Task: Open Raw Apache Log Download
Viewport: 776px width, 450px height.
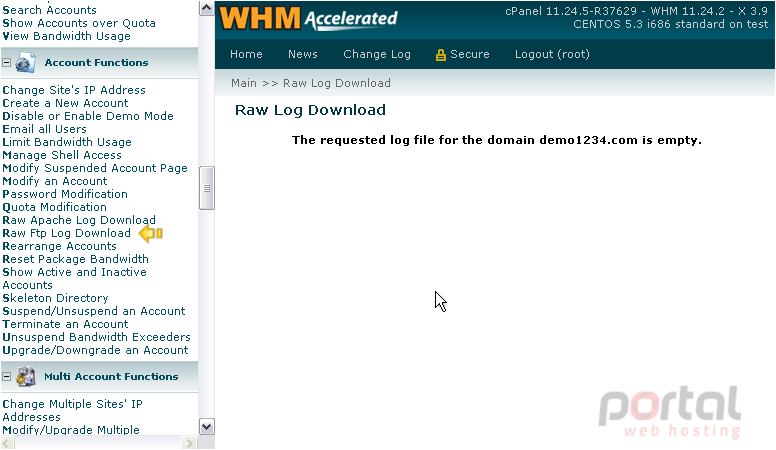Action: (x=79, y=220)
